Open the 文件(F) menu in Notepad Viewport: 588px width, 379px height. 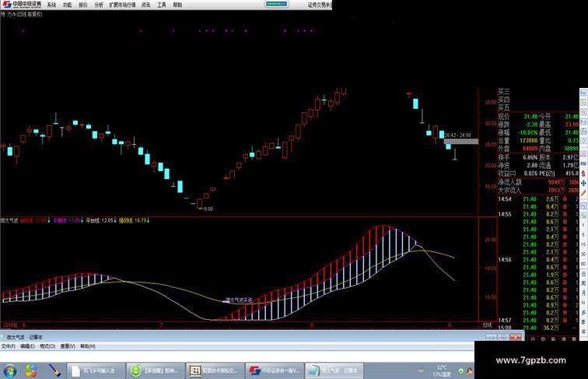pyautogui.click(x=9, y=346)
